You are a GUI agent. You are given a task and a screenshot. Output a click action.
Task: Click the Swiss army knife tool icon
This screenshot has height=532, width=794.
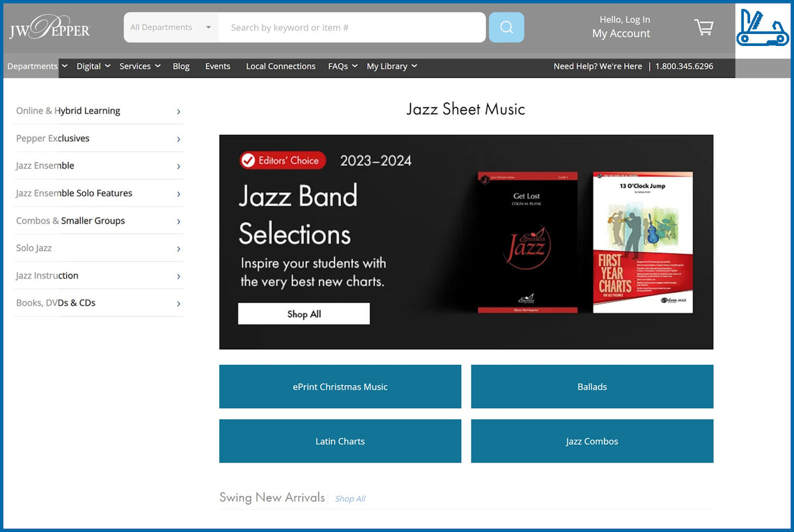click(x=762, y=29)
